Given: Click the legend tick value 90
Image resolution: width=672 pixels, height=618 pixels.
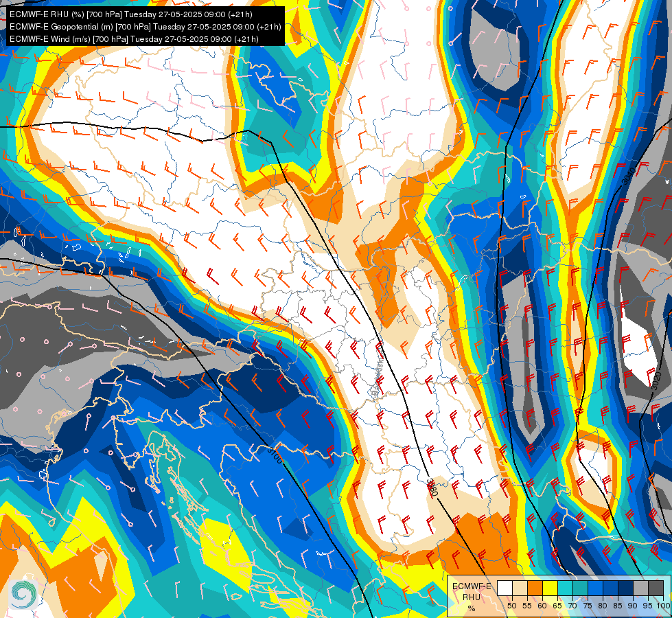Looking at the screenshot, I should 633,606.
